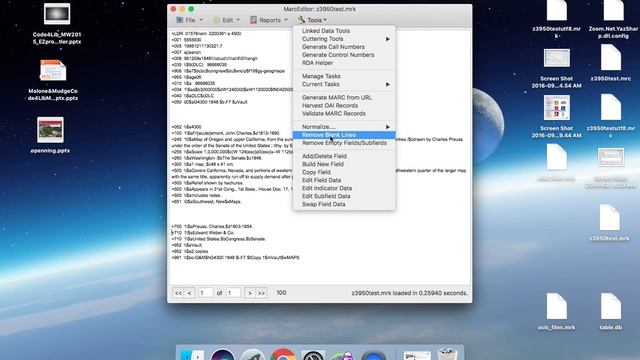
Task: Go to first page with << button
Action: (x=178, y=293)
